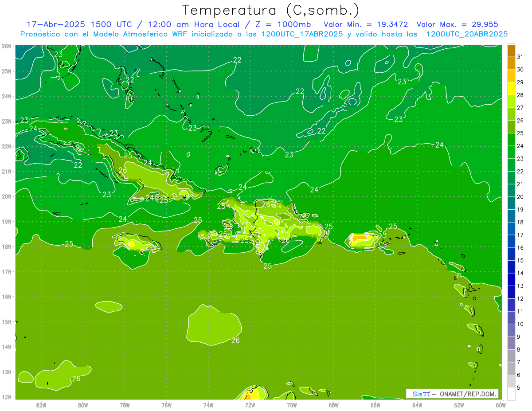Click the "15N" latitude axis label
The image size is (532, 411).
coord(6,322)
